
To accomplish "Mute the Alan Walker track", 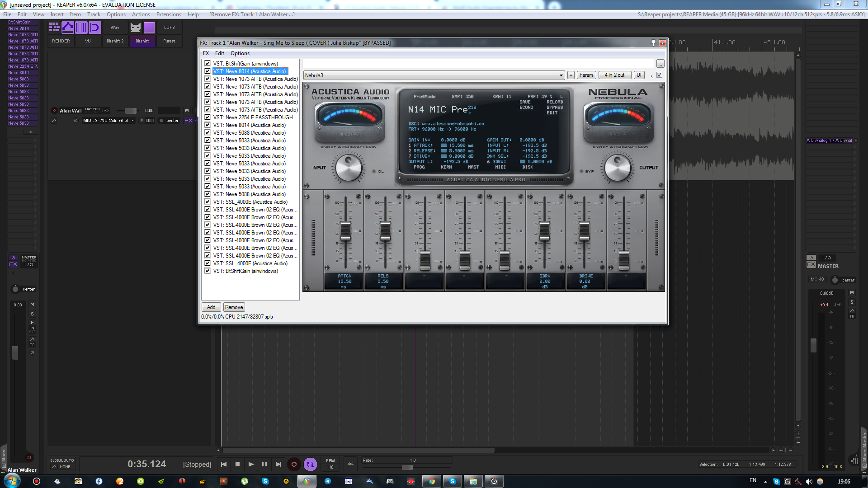I will pos(187,111).
